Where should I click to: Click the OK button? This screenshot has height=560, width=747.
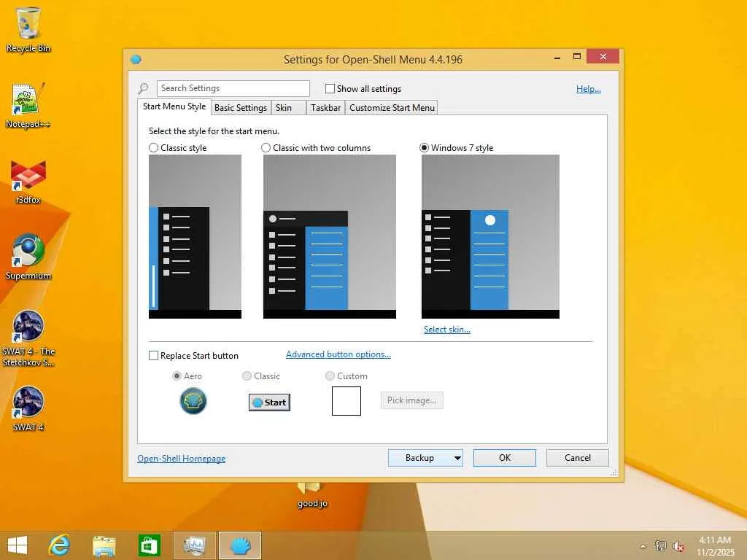(505, 458)
